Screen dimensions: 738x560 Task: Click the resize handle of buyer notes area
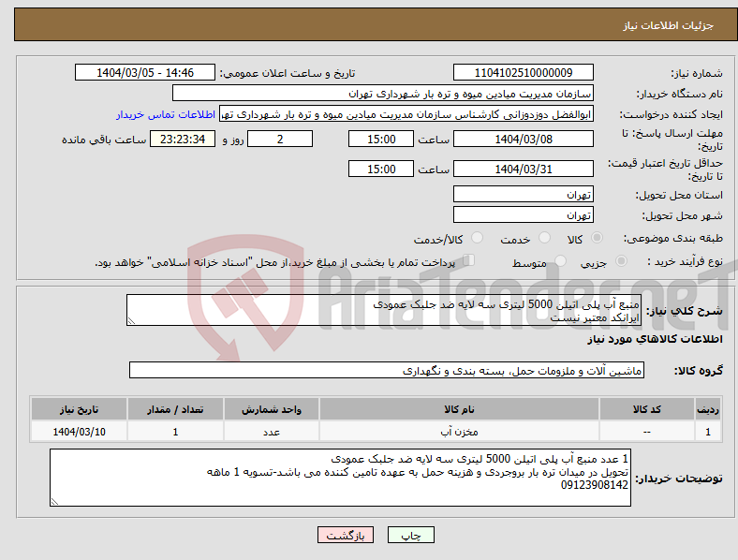[54, 502]
